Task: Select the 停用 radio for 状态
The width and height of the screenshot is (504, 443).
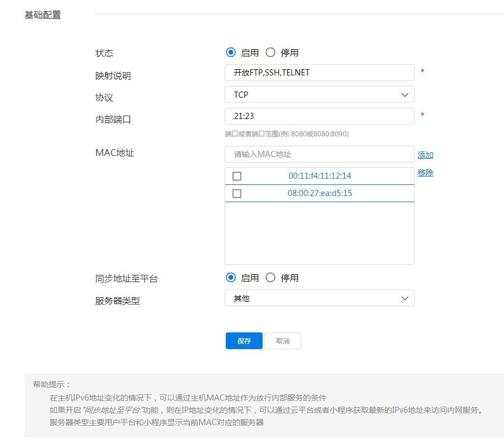Action: click(270, 53)
